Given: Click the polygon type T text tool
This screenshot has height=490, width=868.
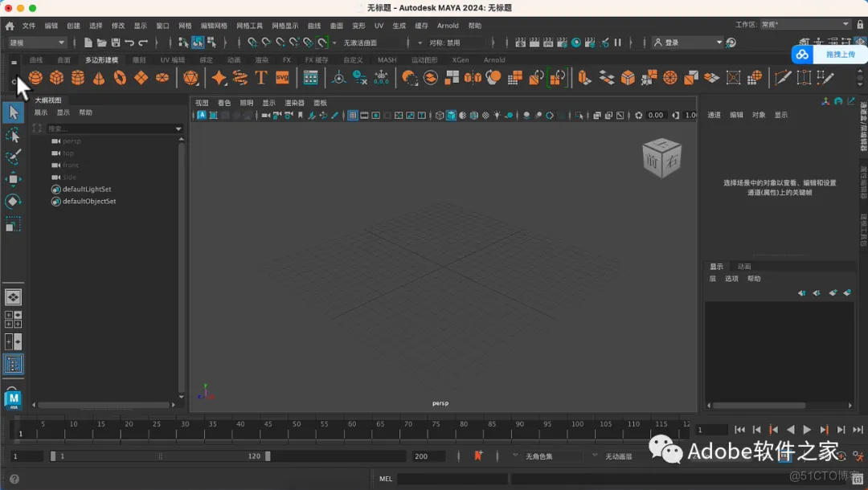Looking at the screenshot, I should click(x=260, y=78).
